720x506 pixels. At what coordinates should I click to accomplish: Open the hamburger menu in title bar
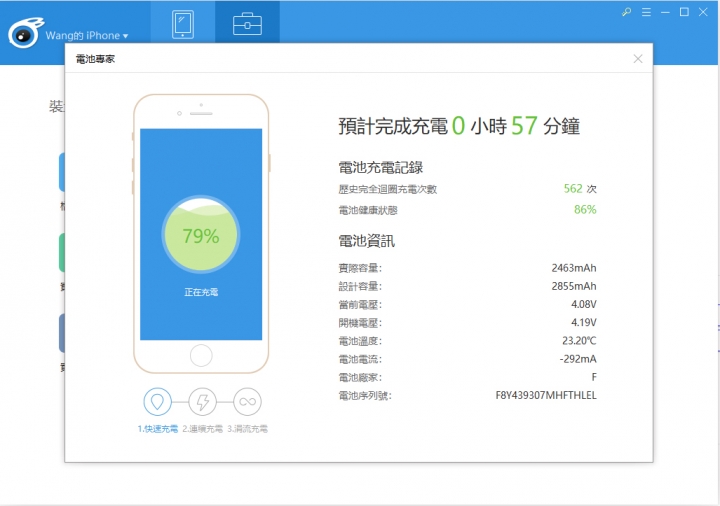(646, 12)
